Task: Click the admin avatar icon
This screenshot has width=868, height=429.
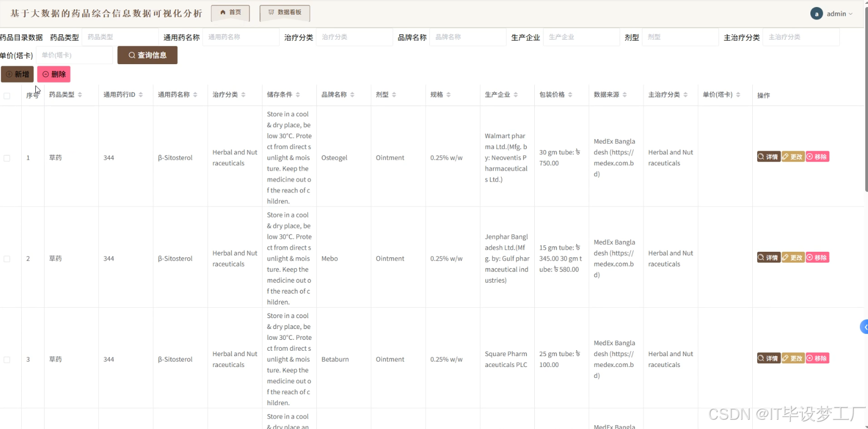Action: point(816,14)
